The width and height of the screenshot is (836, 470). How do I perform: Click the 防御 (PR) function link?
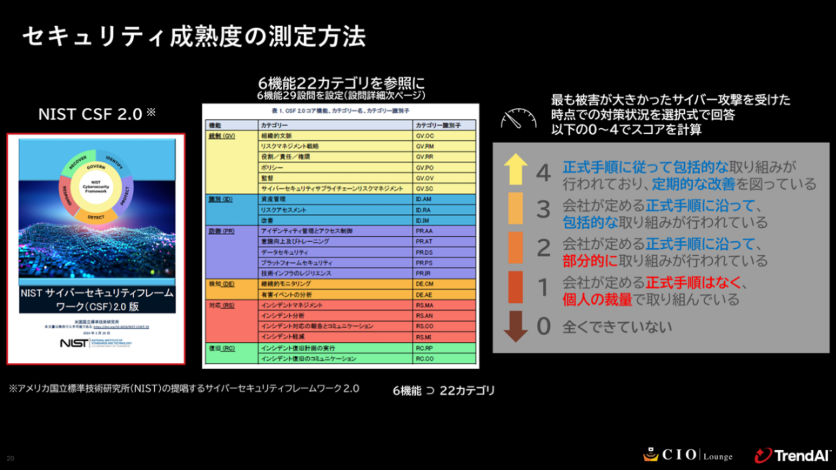click(x=221, y=231)
